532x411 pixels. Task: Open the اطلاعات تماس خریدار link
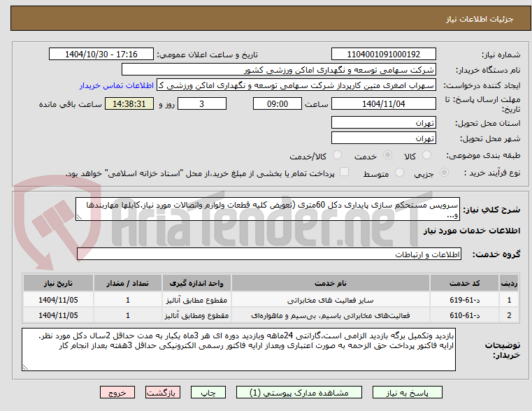(117, 85)
